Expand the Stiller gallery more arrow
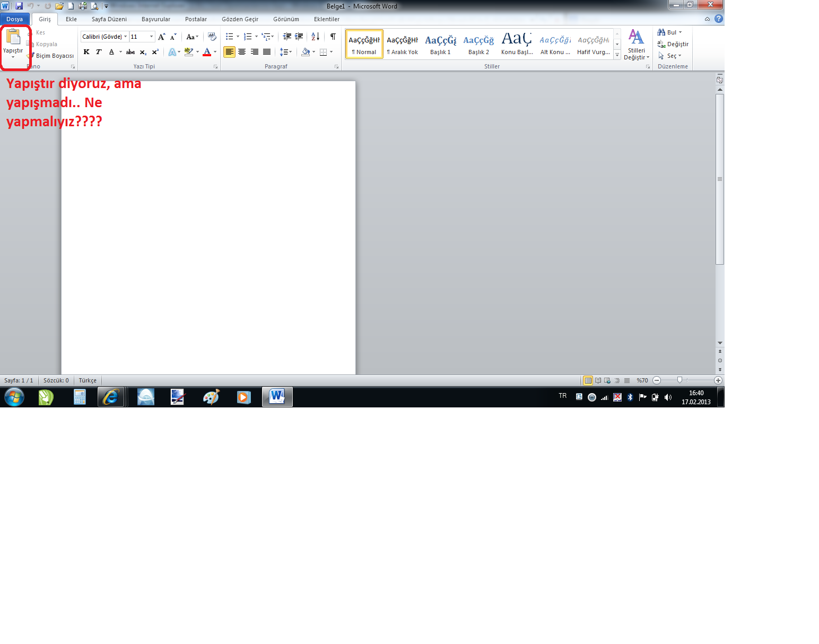 coord(617,55)
